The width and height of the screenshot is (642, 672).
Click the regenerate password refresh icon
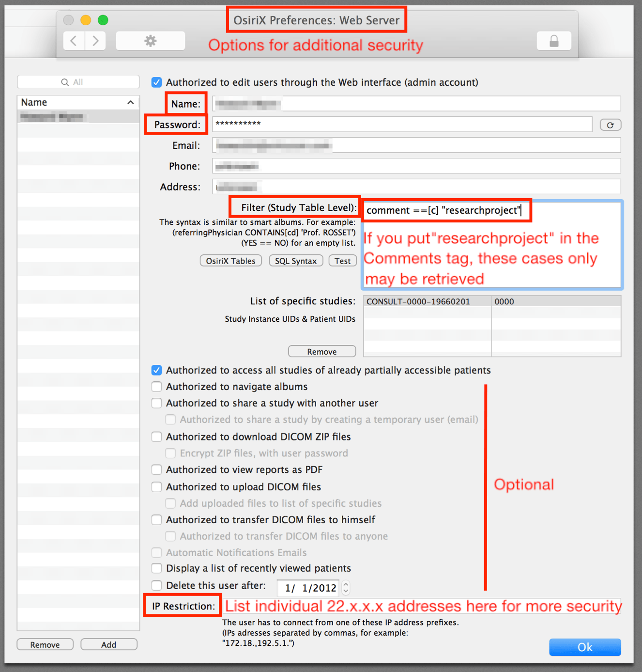click(611, 125)
